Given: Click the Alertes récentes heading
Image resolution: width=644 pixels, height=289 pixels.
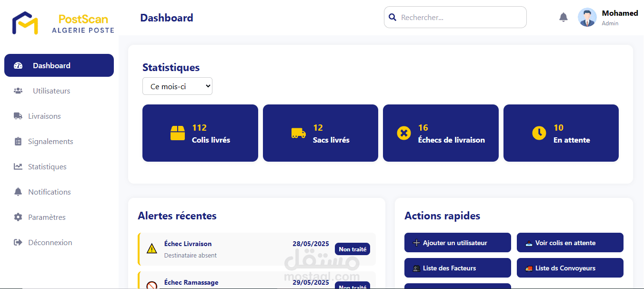Looking at the screenshot, I should point(177,216).
